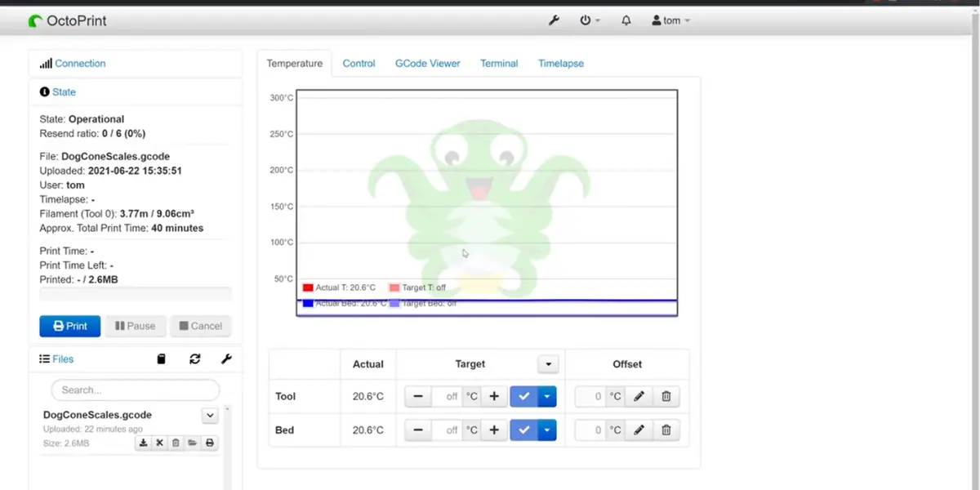Open the GCode Viewer tab
Viewport: 980px width, 490px height.
pos(428,64)
